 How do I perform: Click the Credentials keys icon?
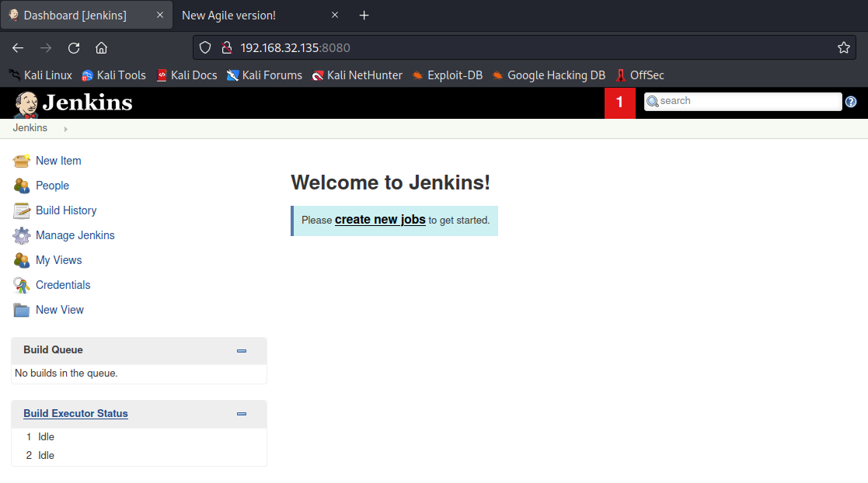(22, 286)
